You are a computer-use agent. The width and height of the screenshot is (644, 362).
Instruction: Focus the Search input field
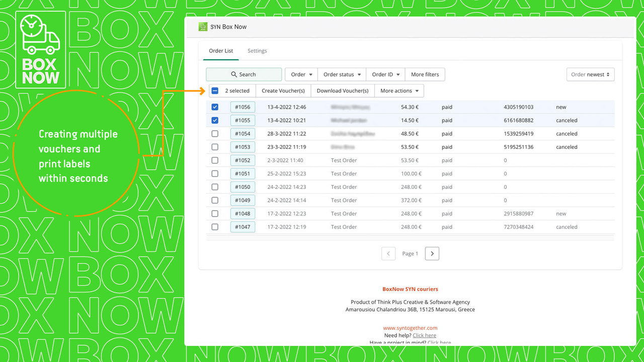point(244,74)
